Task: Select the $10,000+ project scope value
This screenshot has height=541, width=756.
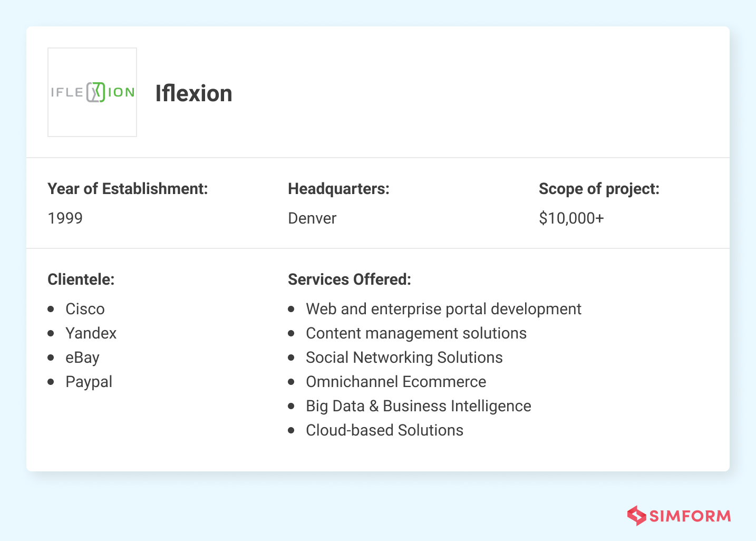Action: coord(571,218)
